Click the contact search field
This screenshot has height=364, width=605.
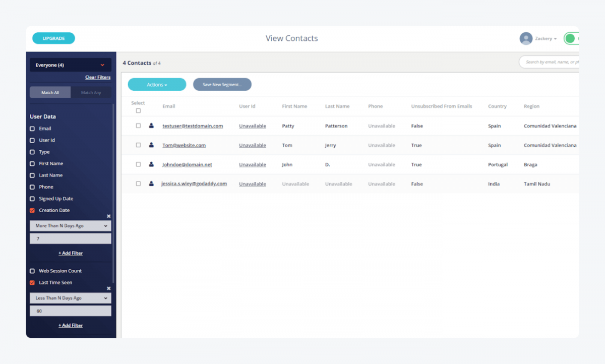(549, 62)
